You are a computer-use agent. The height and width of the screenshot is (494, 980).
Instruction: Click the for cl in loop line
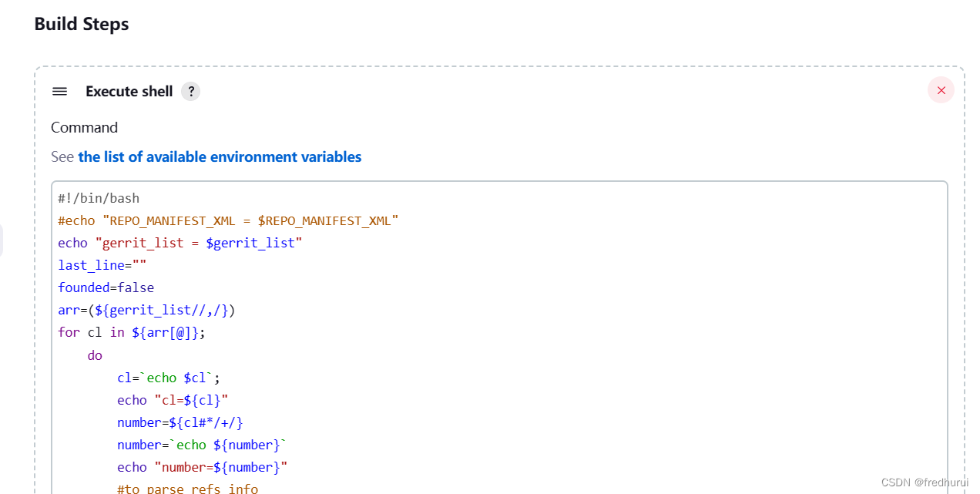coord(131,332)
